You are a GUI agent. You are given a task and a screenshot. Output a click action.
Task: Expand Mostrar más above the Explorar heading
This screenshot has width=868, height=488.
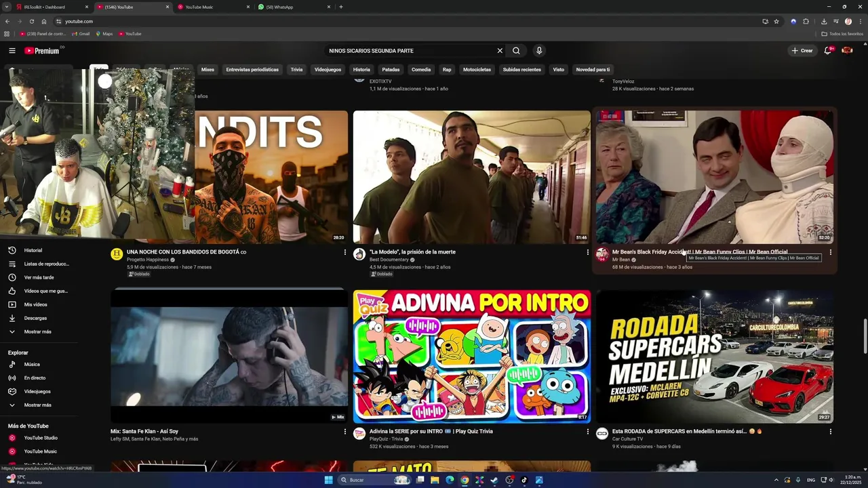(x=39, y=331)
